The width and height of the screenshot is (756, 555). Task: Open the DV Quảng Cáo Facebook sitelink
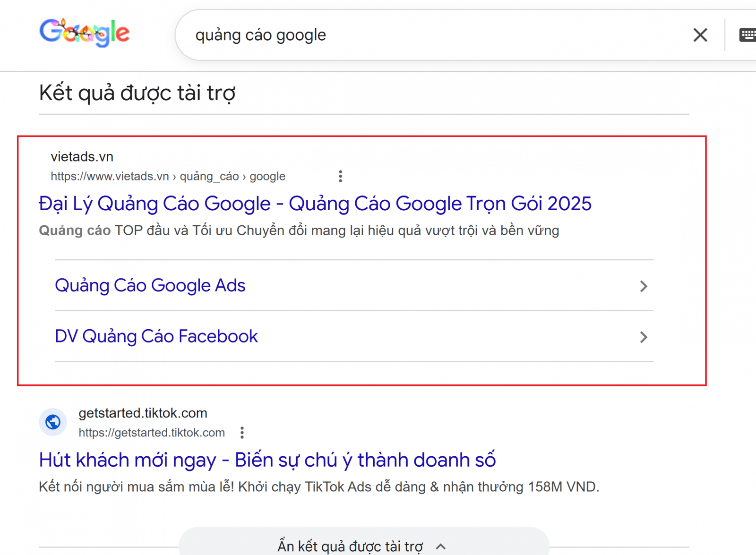(x=156, y=336)
